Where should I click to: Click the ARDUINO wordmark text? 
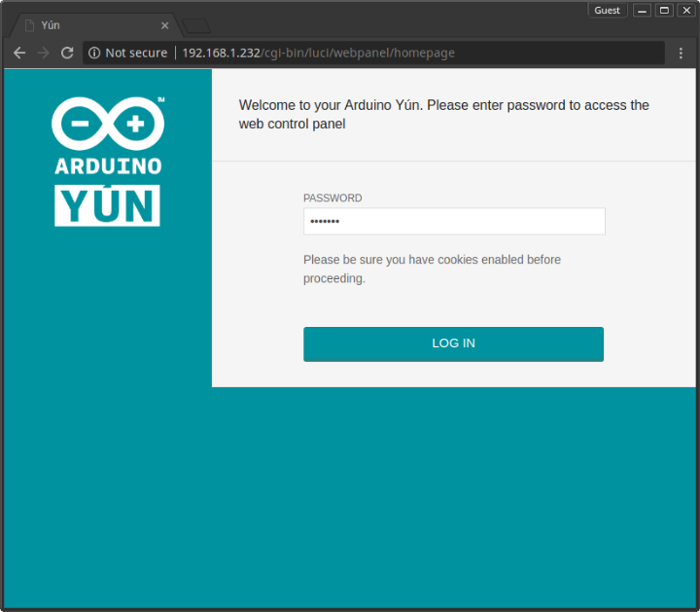[108, 166]
